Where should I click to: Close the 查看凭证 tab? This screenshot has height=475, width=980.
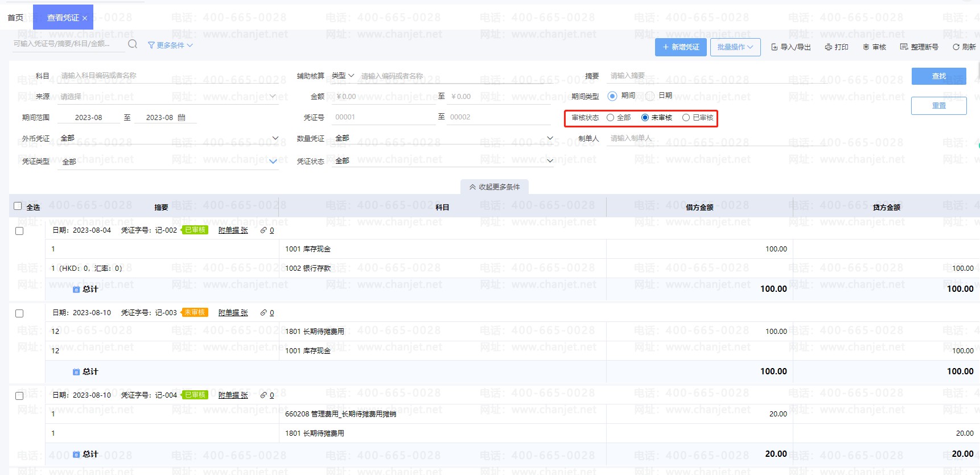pyautogui.click(x=85, y=18)
